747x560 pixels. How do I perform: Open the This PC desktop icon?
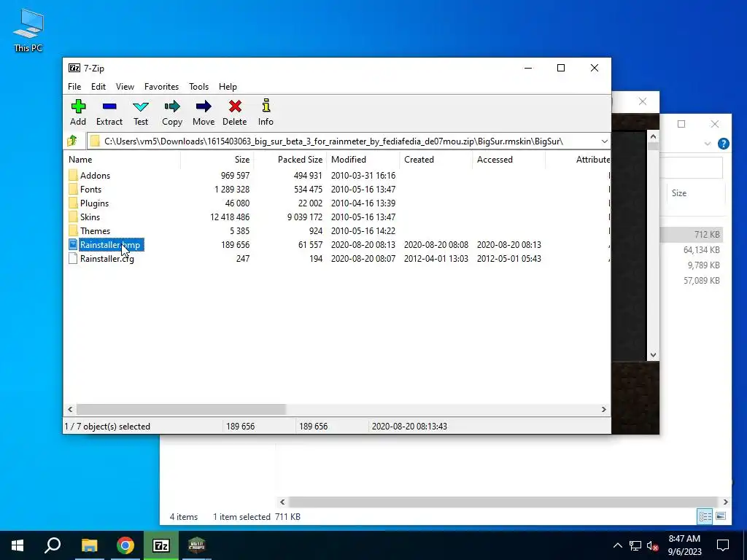point(28,30)
